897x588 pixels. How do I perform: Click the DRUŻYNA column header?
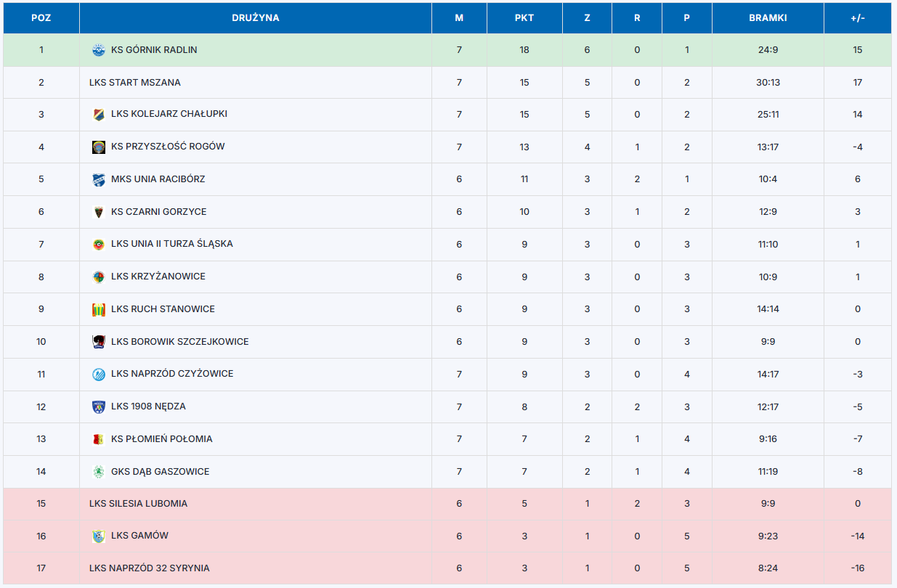click(256, 18)
